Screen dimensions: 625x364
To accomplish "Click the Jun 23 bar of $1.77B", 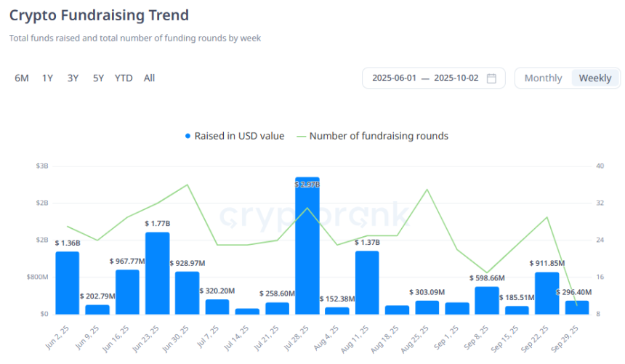I will coord(157,273).
